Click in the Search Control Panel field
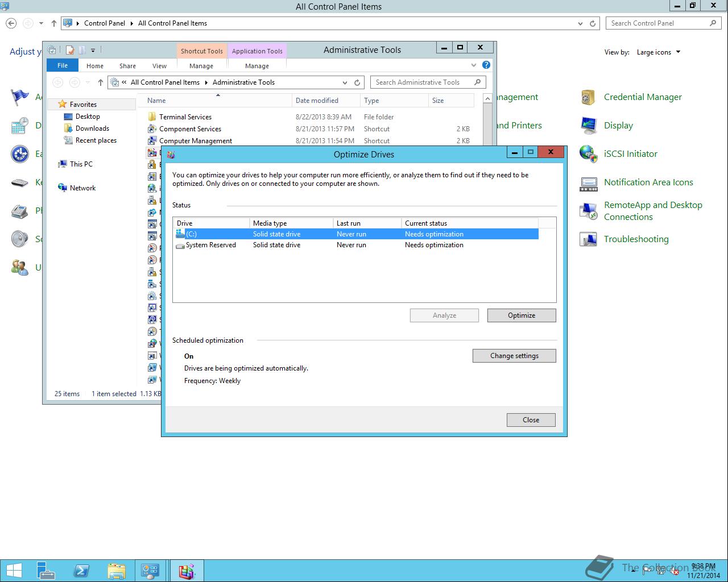Viewport: 728px width, 582px height. [664, 23]
